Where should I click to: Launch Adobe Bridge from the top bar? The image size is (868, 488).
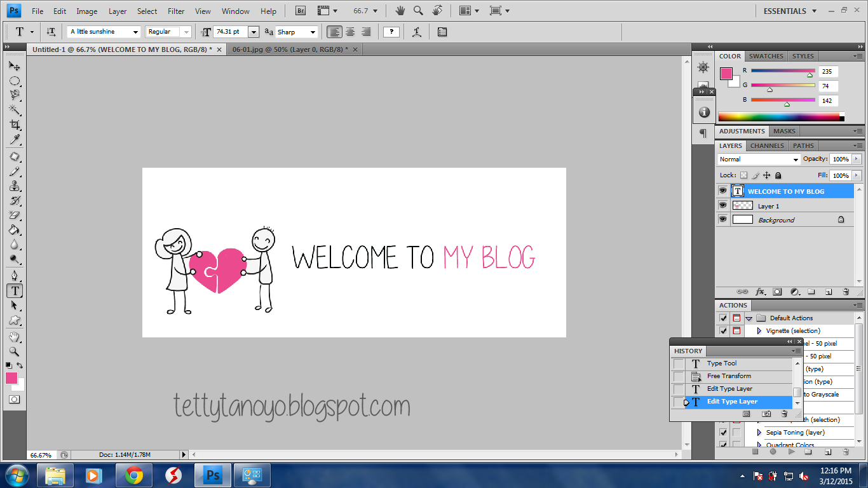click(x=301, y=11)
